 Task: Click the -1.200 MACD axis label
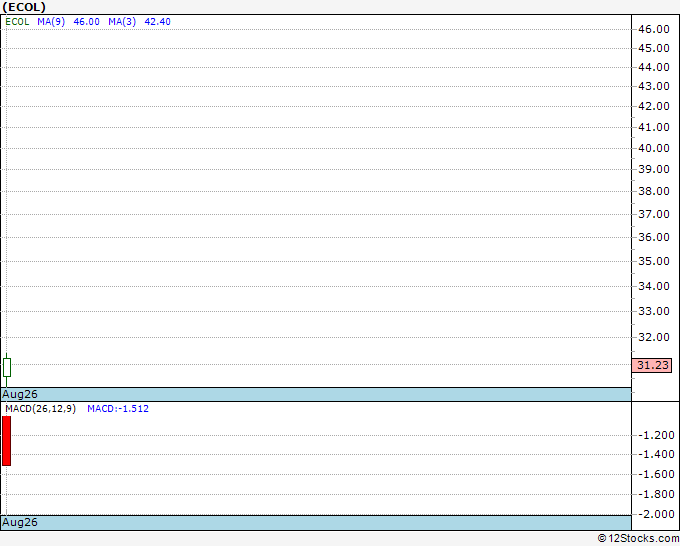657,435
